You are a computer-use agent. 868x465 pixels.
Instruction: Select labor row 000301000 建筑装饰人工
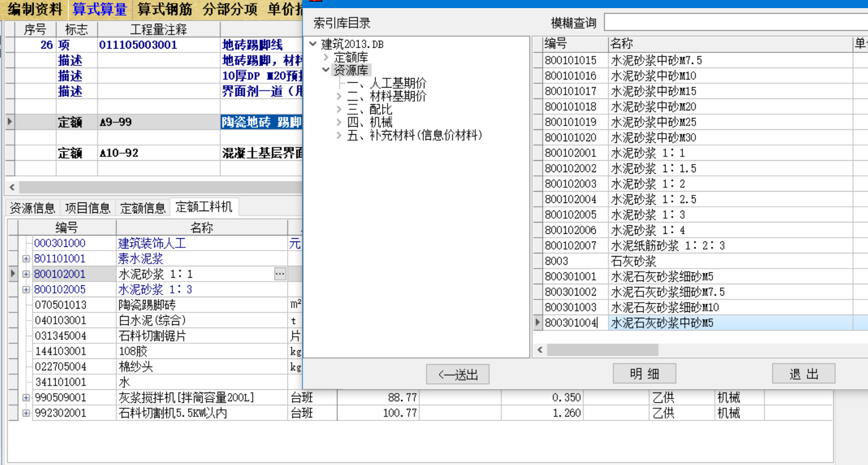(x=154, y=243)
